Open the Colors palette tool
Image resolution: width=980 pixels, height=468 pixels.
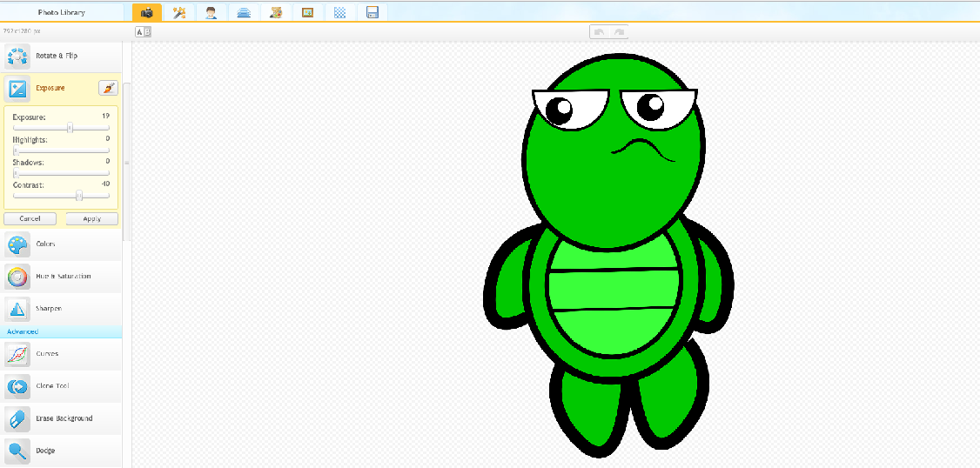[x=17, y=244]
